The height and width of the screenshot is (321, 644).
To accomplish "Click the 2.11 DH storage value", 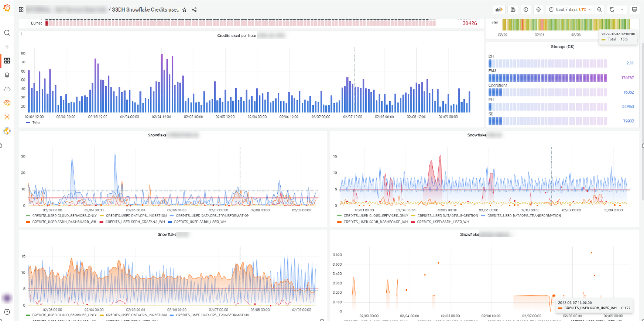I will 630,63.
